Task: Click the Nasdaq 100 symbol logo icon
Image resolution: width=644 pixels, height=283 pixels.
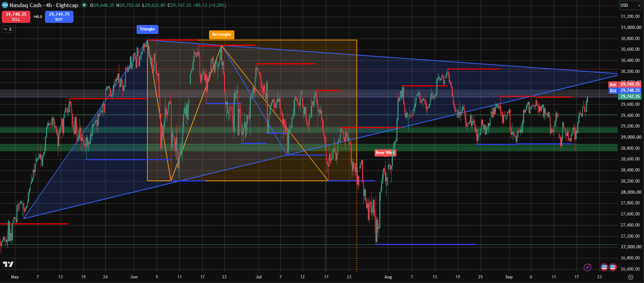Action: [x=5, y=5]
